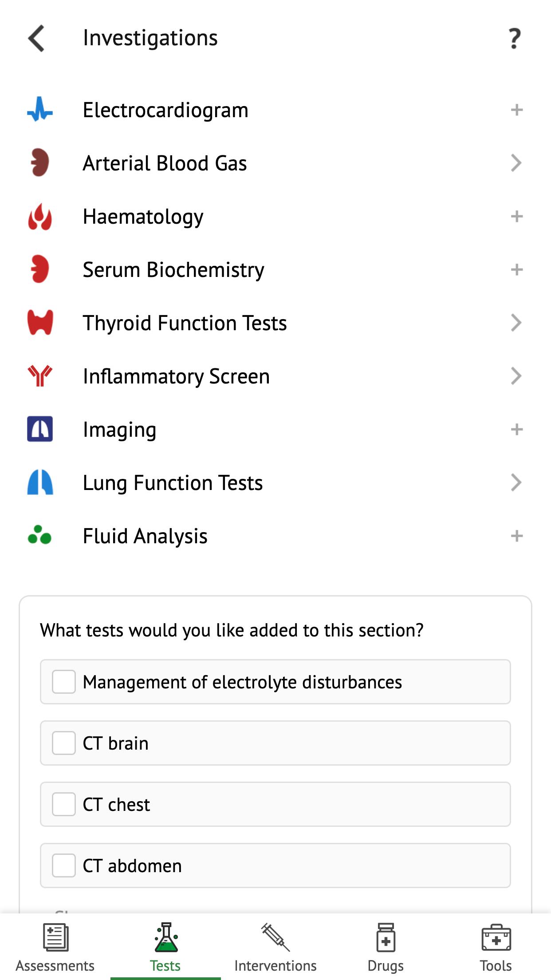The width and height of the screenshot is (551, 980).
Task: Tap the back arrow icon
Action: [36, 38]
